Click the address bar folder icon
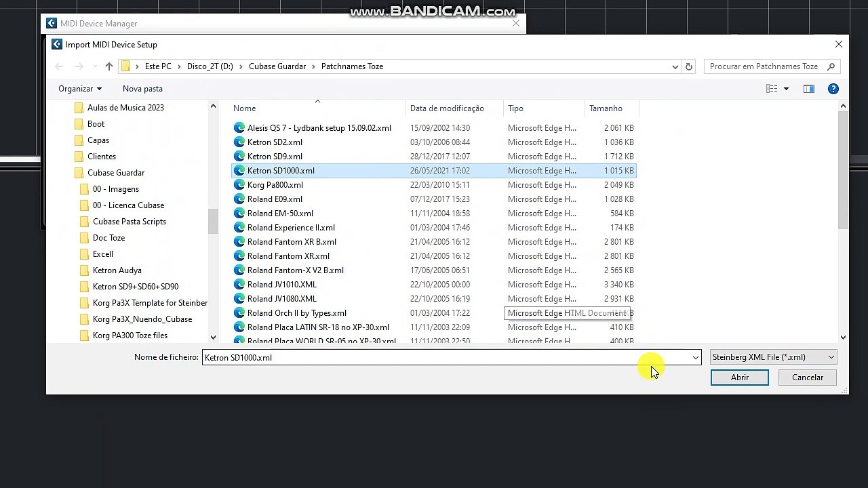The image size is (868, 488). tap(125, 66)
